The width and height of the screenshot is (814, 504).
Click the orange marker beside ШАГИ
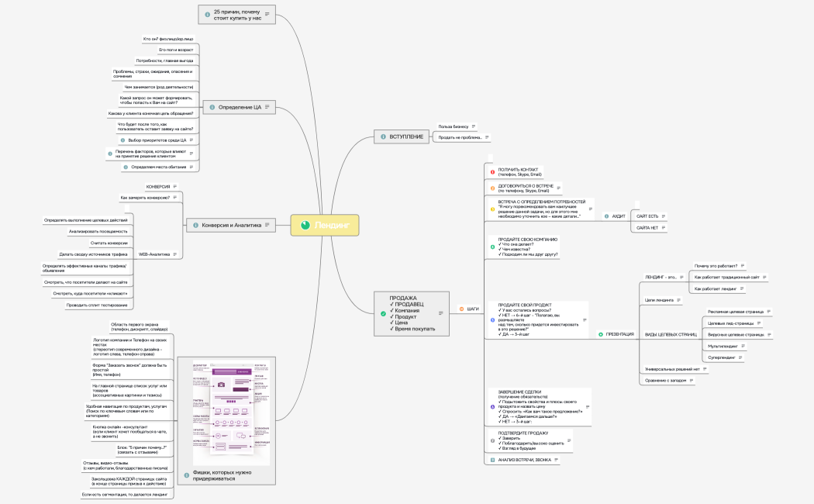[461, 309]
